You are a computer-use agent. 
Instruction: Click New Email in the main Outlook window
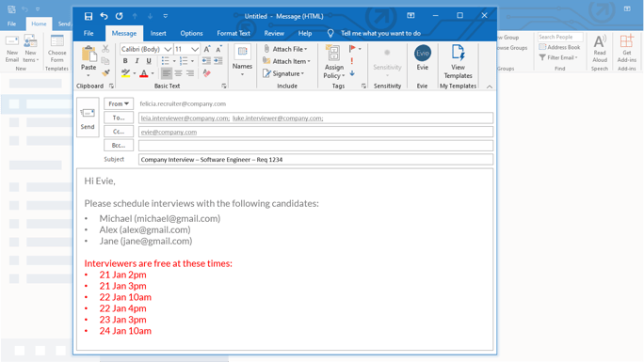[12, 49]
